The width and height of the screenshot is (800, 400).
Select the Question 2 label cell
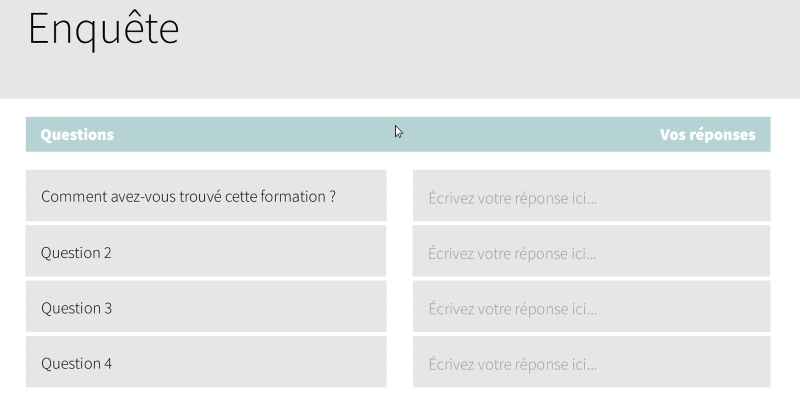click(x=206, y=251)
